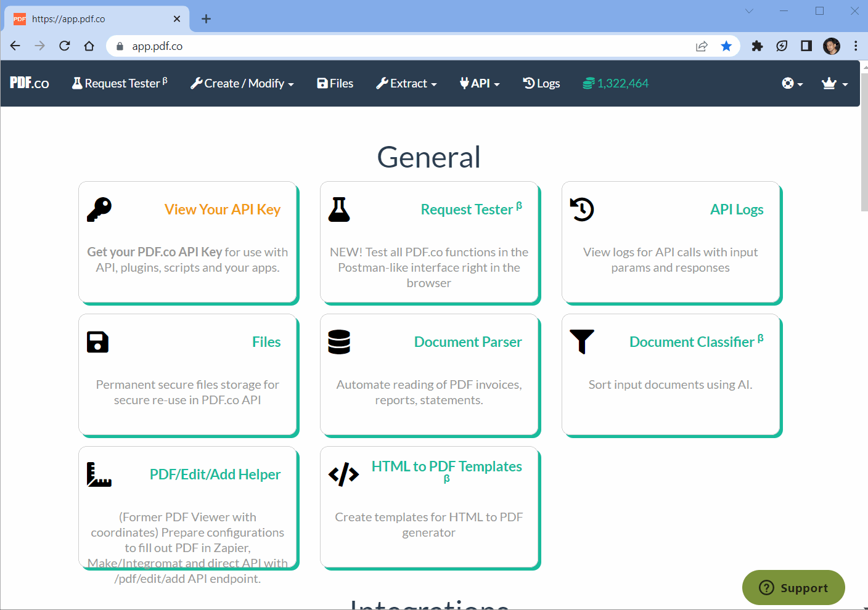The width and height of the screenshot is (868, 610).
Task: Click 'Create templates for HTML to PDF' description
Action: point(429,524)
